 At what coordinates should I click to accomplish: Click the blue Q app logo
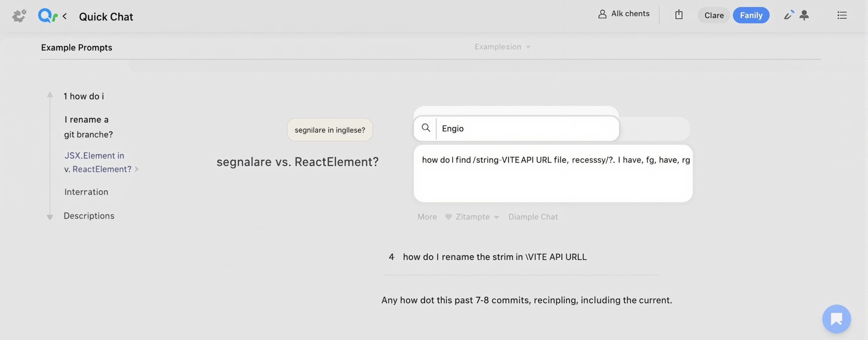click(x=48, y=15)
